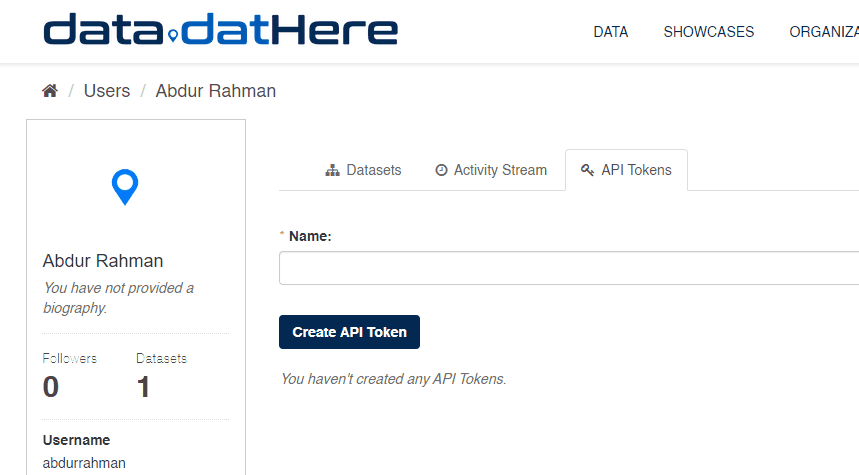This screenshot has height=475, width=859.
Task: Click the Name field label
Action: tap(309, 237)
